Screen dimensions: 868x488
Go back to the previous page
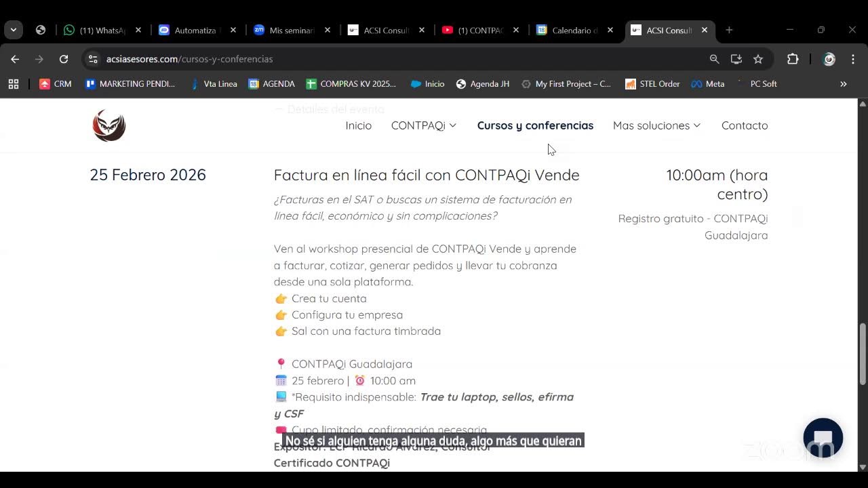[x=15, y=59]
